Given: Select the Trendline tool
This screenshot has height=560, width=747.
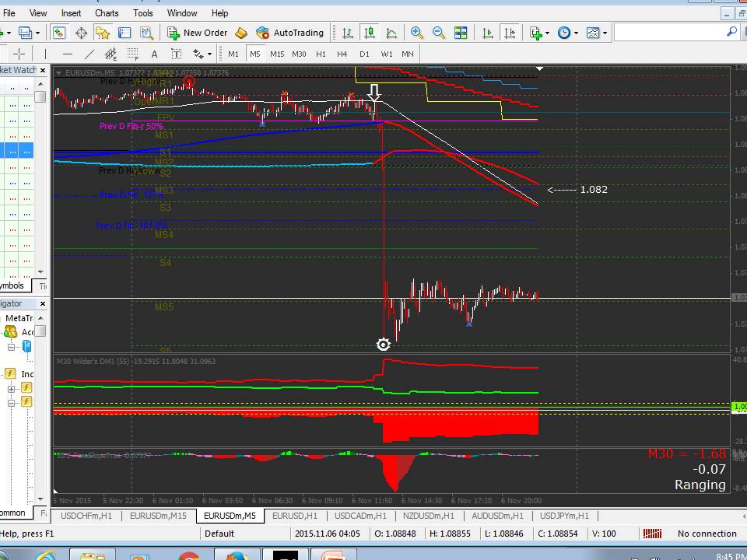Looking at the screenshot, I should click(x=89, y=54).
